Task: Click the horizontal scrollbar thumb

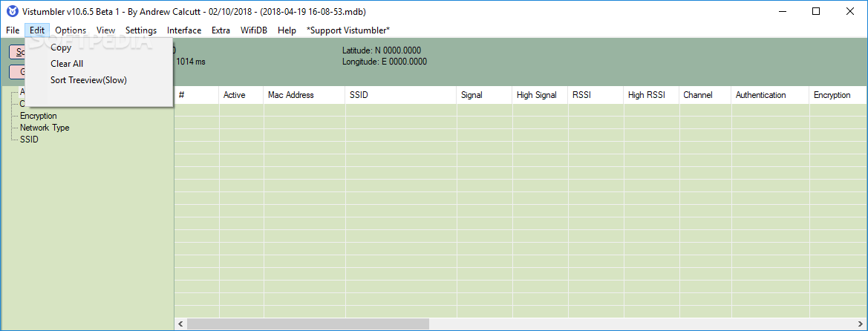Action: pyautogui.click(x=308, y=324)
